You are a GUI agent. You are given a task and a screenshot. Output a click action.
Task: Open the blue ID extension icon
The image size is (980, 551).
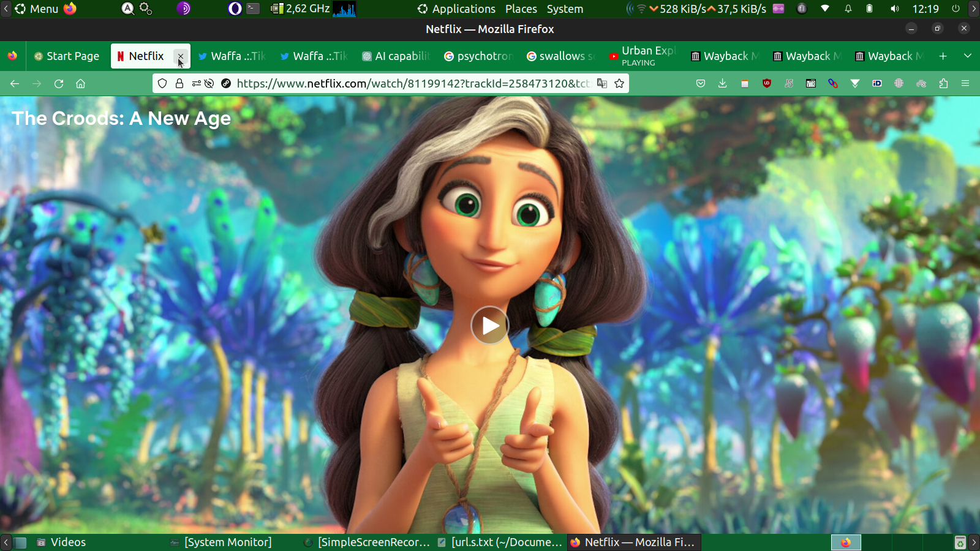coord(877,83)
